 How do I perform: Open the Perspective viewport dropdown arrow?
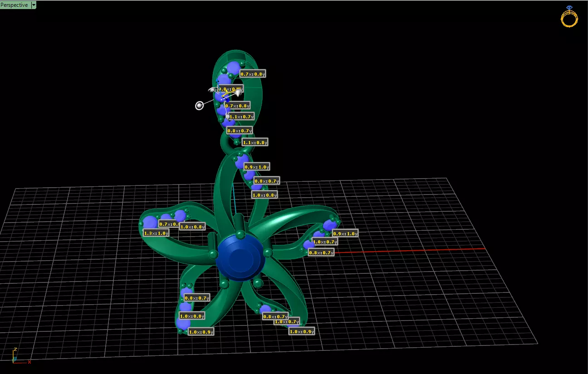click(x=34, y=5)
